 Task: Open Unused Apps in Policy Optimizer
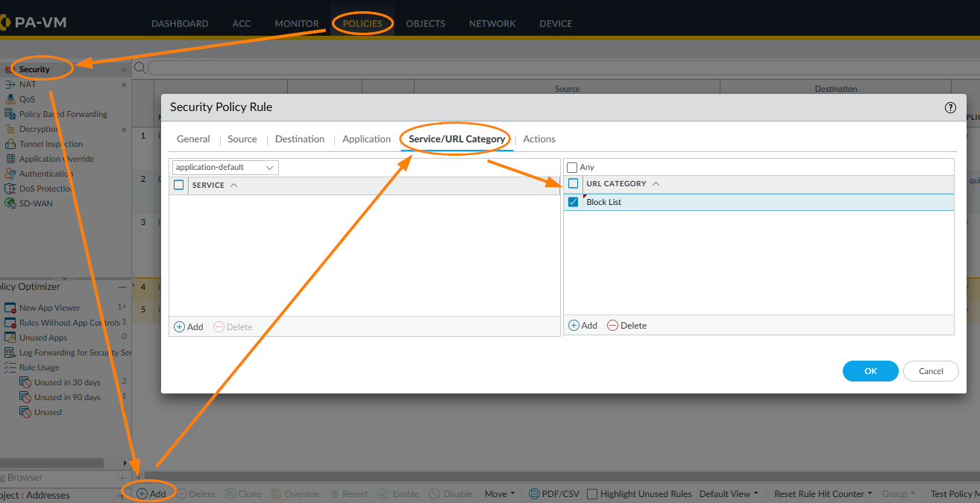pos(43,338)
